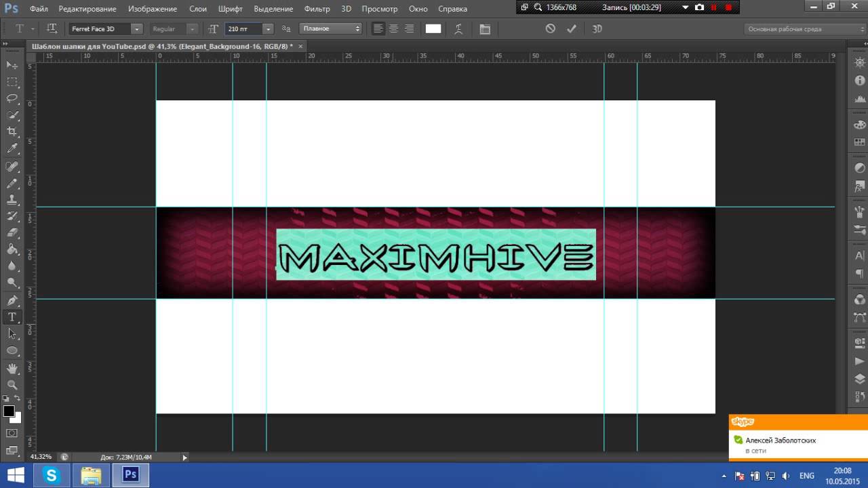The image size is (868, 488).
Task: Open the Swatches panel icon
Action: click(859, 142)
